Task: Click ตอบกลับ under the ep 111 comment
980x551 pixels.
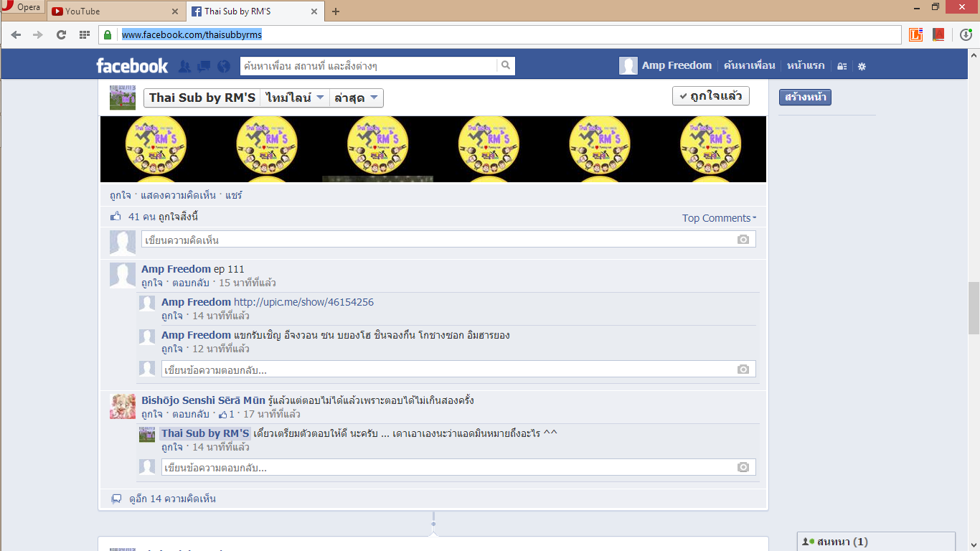Action: point(191,283)
